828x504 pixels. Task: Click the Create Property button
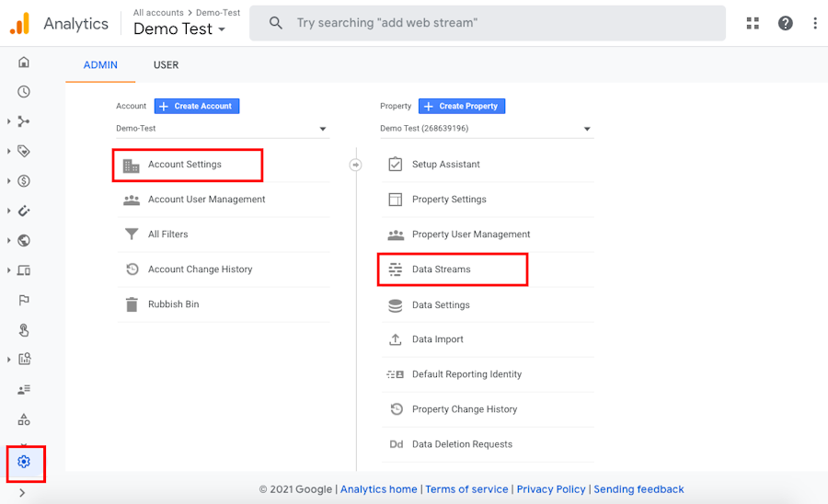pyautogui.click(x=462, y=106)
